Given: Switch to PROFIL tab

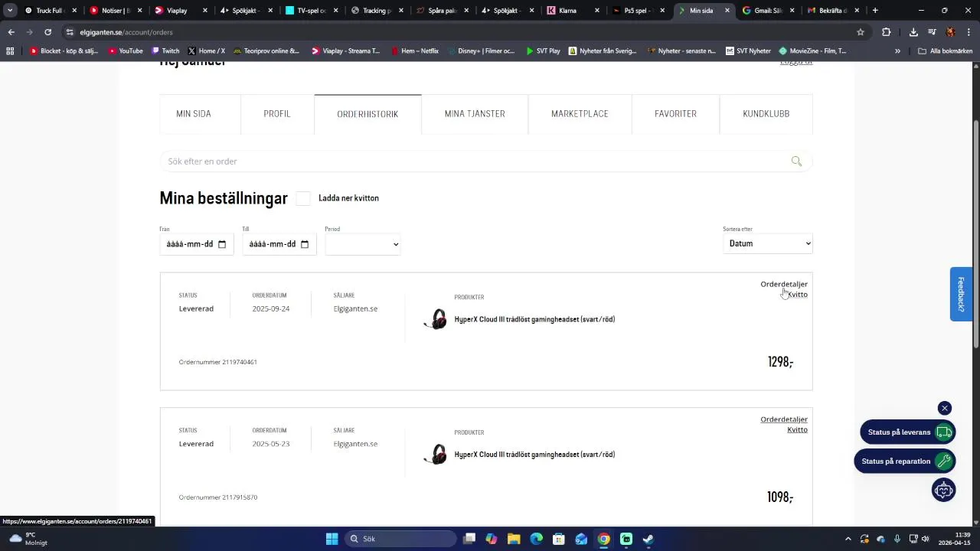Looking at the screenshot, I should coord(277,114).
